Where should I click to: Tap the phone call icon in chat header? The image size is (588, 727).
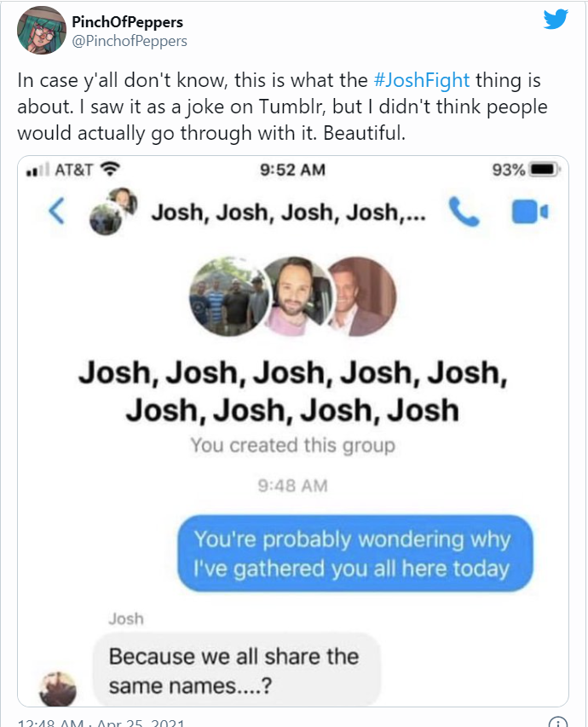[x=464, y=213]
